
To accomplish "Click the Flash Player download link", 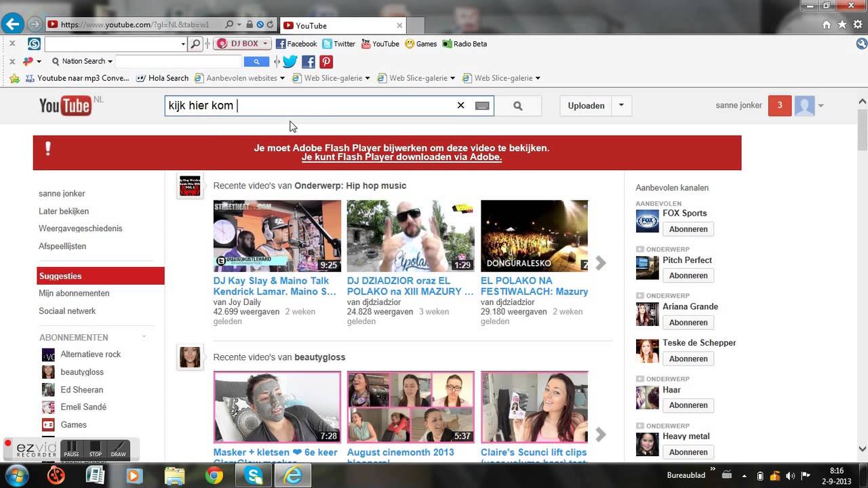I will (x=401, y=157).
